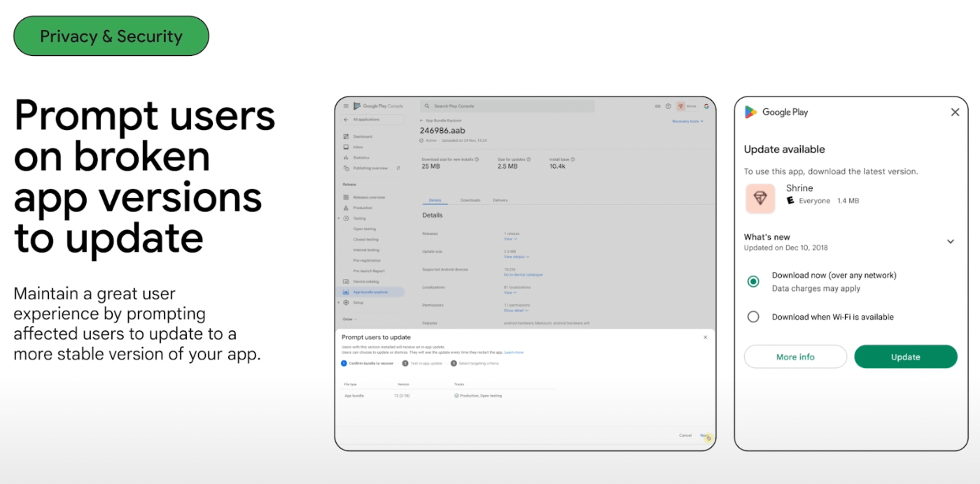
Task: Collapse the Grow section header
Action: pyautogui.click(x=349, y=319)
